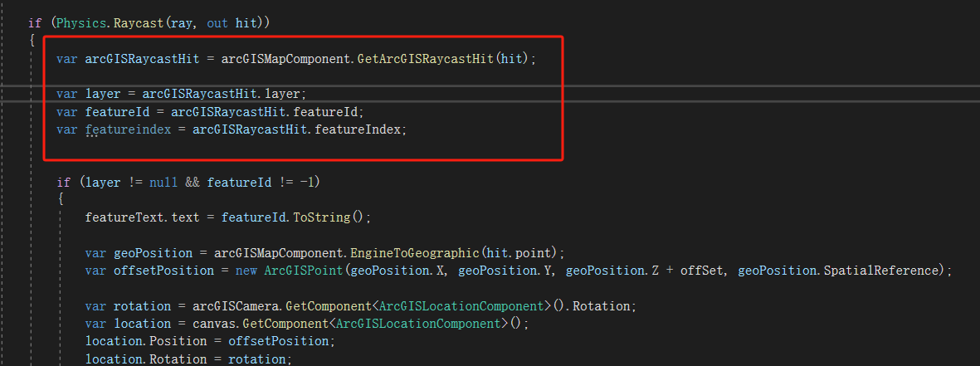Click the "&&" operator
Screen dimensions: 980x366
pos(192,183)
